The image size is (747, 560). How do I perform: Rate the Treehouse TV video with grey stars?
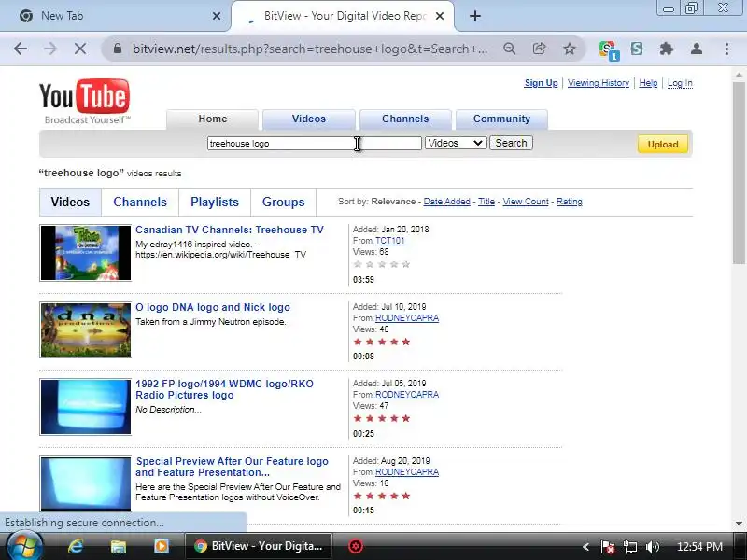382,265
